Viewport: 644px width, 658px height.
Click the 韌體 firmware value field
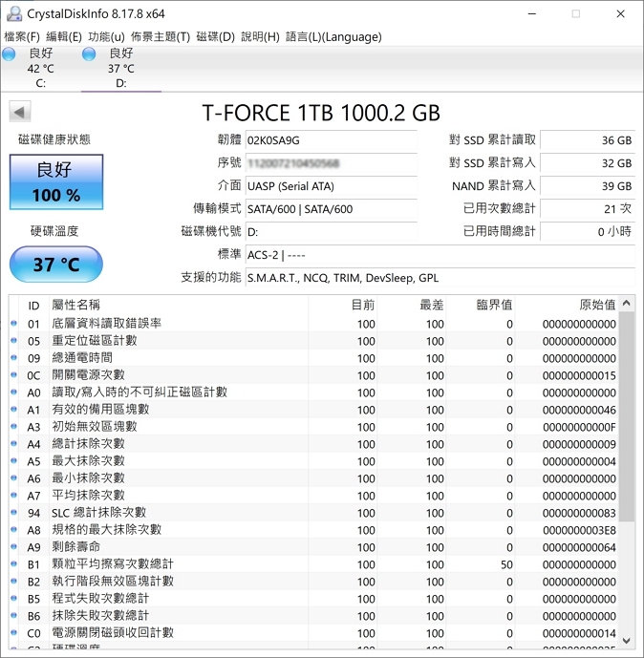(331, 139)
